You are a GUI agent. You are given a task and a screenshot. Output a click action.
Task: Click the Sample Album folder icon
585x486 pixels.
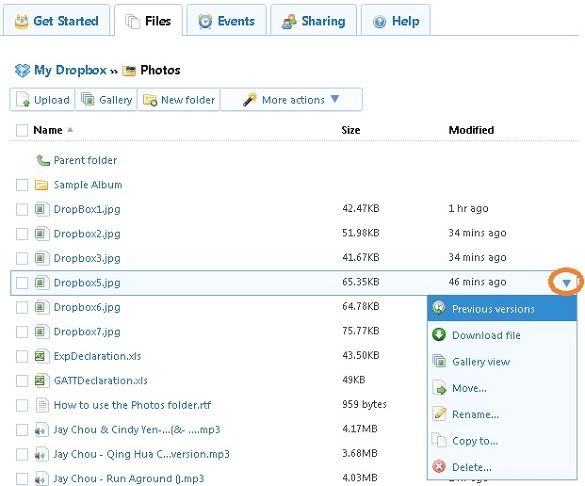click(41, 185)
